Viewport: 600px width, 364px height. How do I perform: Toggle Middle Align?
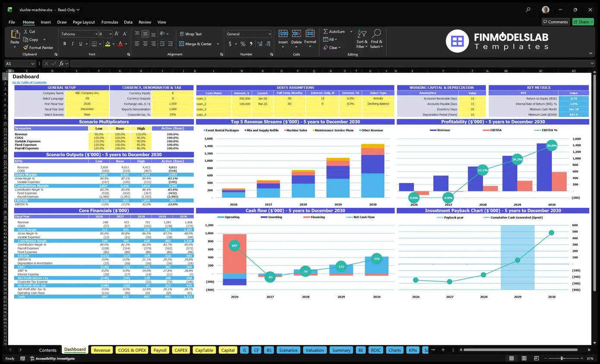[145, 34]
